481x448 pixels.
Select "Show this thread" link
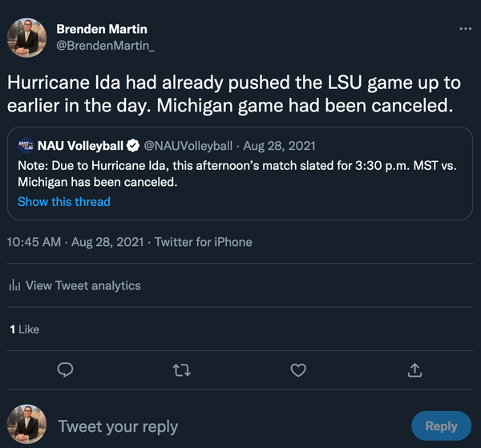pos(64,202)
